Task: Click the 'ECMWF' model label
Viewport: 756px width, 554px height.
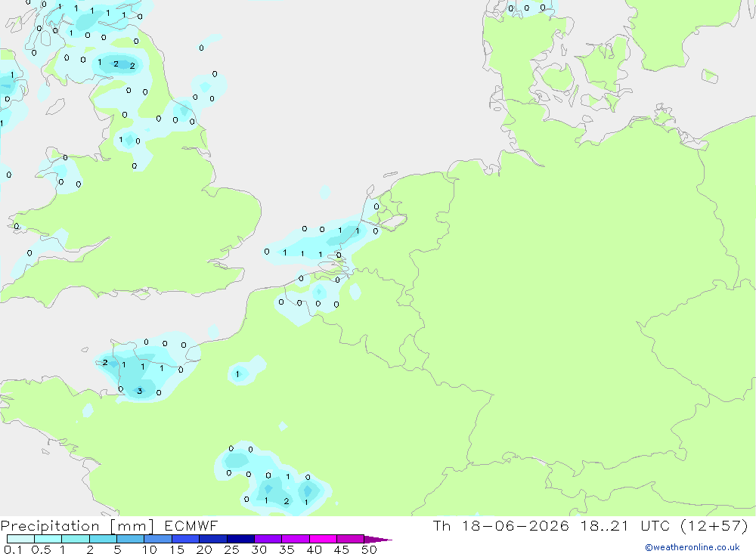Action: pyautogui.click(x=191, y=525)
